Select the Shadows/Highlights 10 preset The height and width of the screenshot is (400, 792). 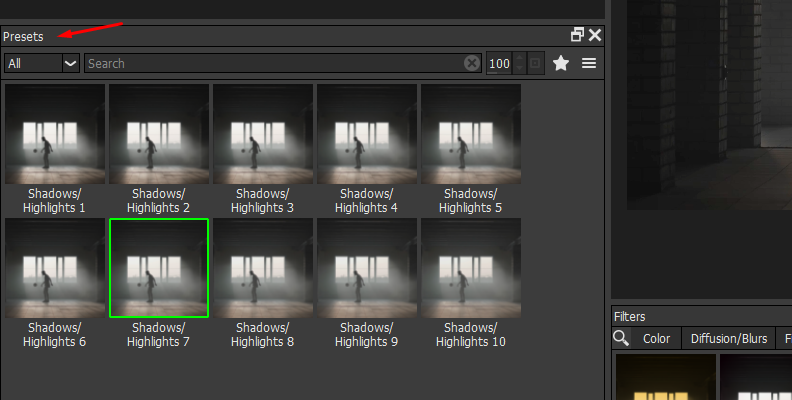[471, 268]
